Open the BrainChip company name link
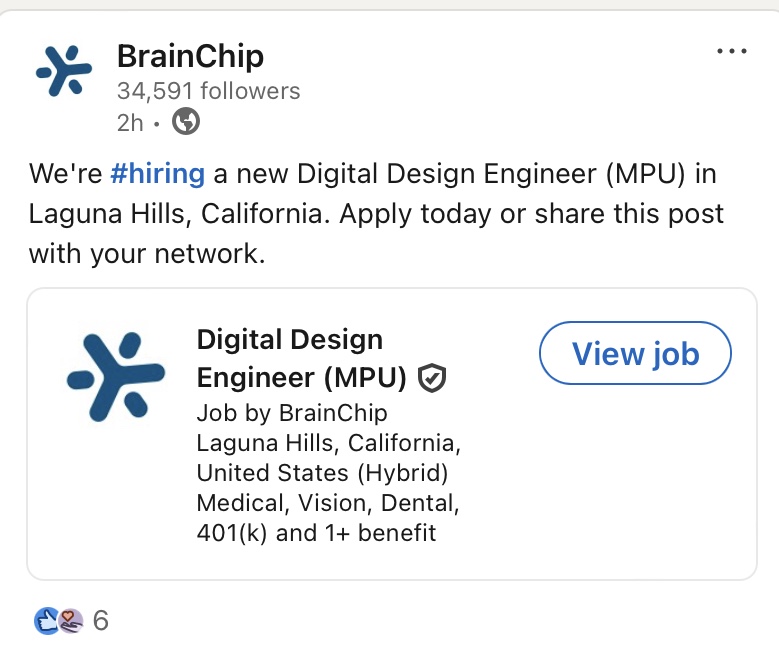Viewport: 779px width, 651px height. [x=190, y=56]
